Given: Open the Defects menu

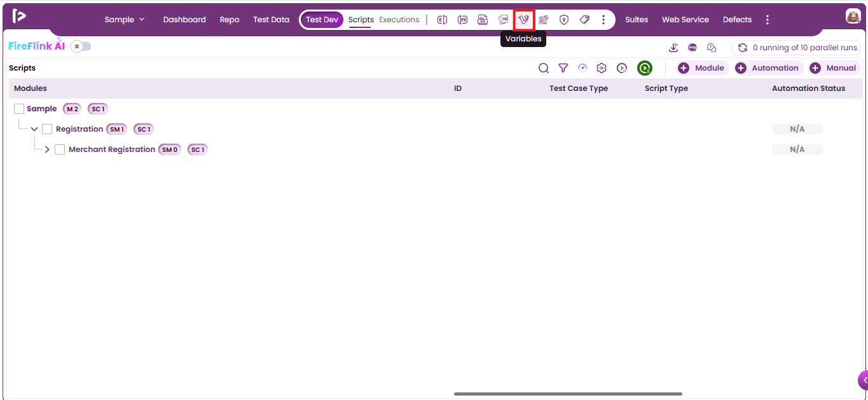Looking at the screenshot, I should pyautogui.click(x=737, y=20).
